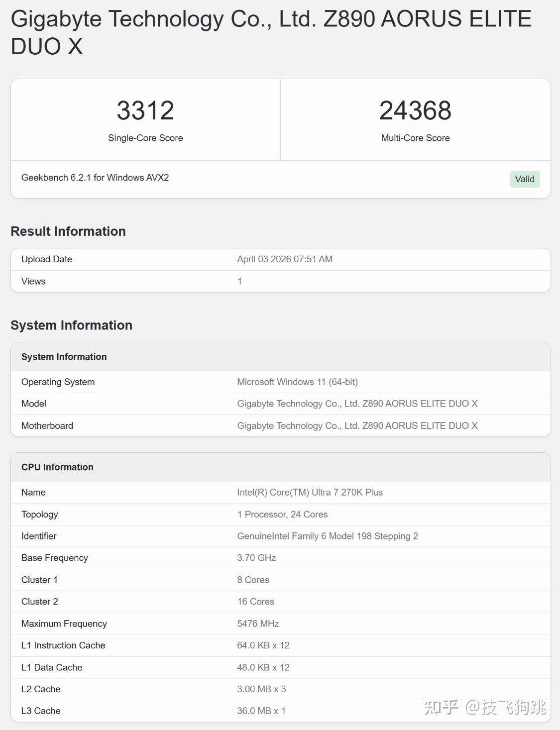
Task: Select the GenuineIntel Family 6 Model 198 value
Action: click(x=328, y=536)
